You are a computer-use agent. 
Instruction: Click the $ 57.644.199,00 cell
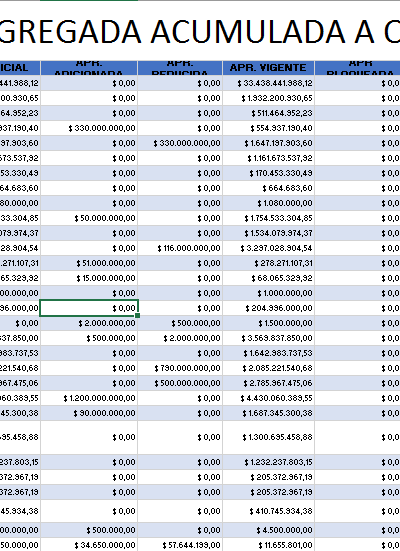coord(180,545)
